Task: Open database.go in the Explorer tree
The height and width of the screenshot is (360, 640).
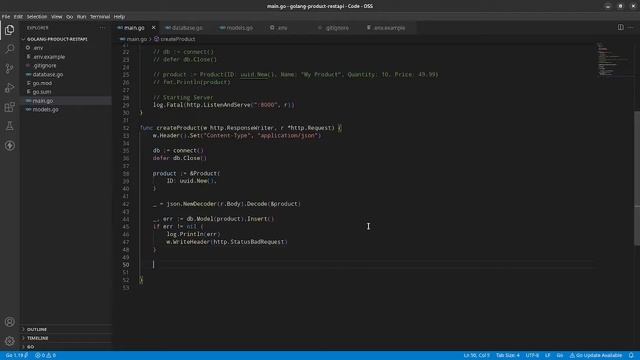Action: tap(66, 74)
